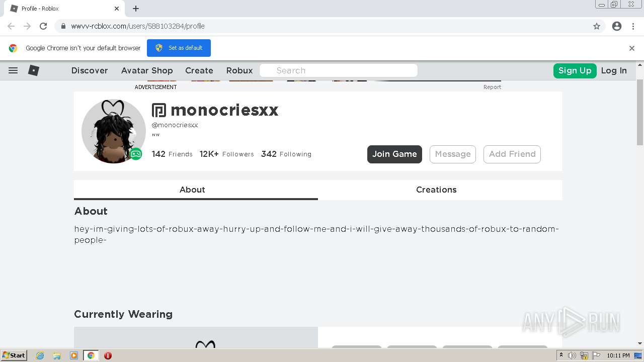Switch to the About tab
The height and width of the screenshot is (362, 644).
coord(196,190)
